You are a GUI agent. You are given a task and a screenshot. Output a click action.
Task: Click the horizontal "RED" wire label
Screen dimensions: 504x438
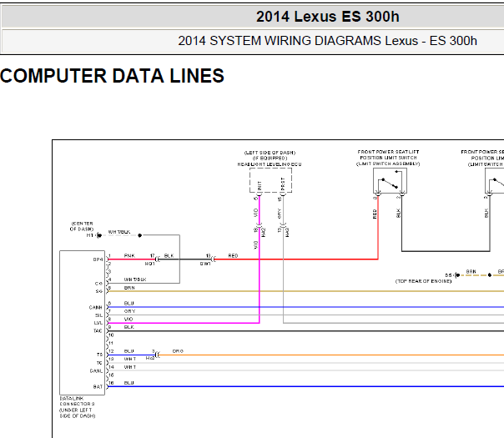pos(233,256)
